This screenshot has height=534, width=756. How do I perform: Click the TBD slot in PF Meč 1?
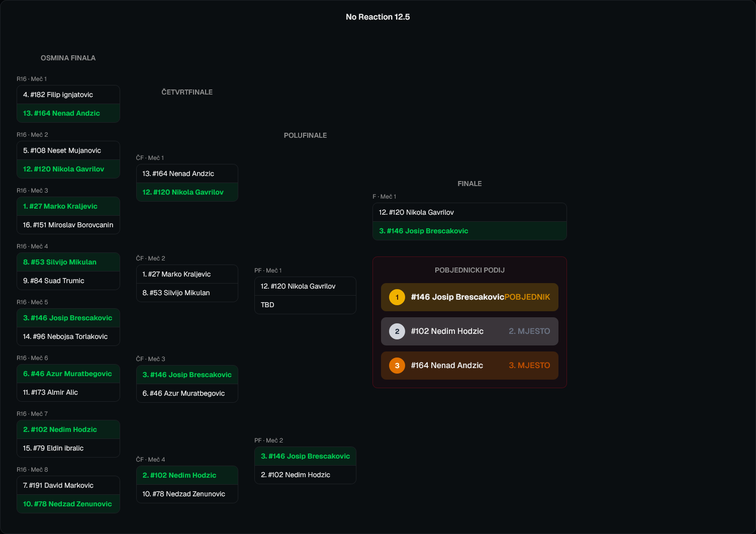coord(305,305)
